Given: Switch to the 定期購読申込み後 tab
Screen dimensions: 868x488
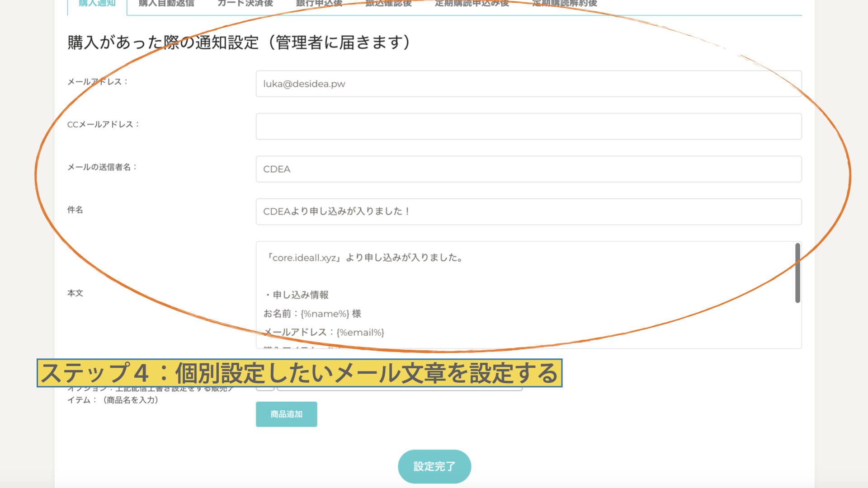Looking at the screenshot, I should 472,4.
